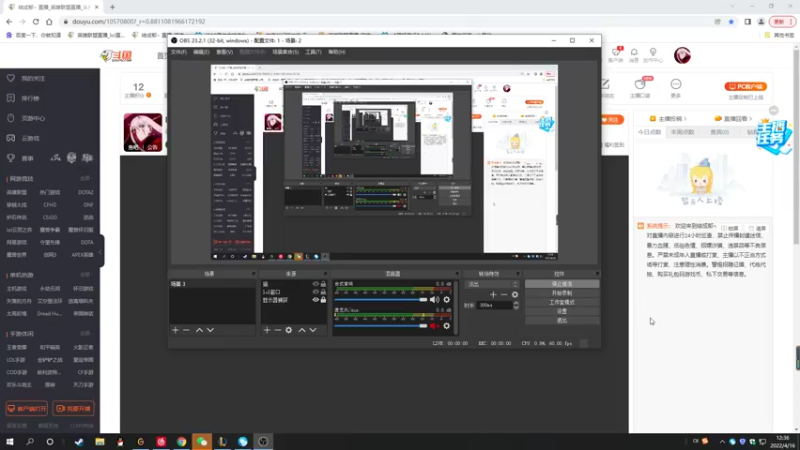This screenshot has width=800, height=450.
Task: Open the 主播口袋 pocket icon
Action: coord(640,84)
